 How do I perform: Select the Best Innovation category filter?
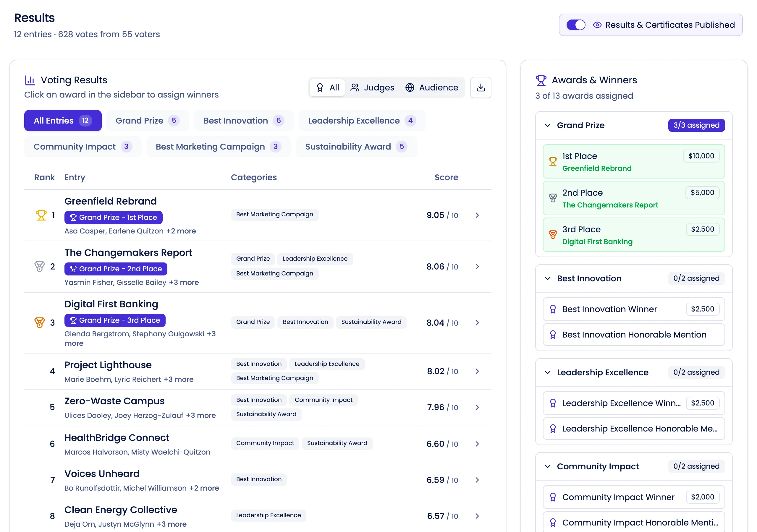(x=244, y=120)
